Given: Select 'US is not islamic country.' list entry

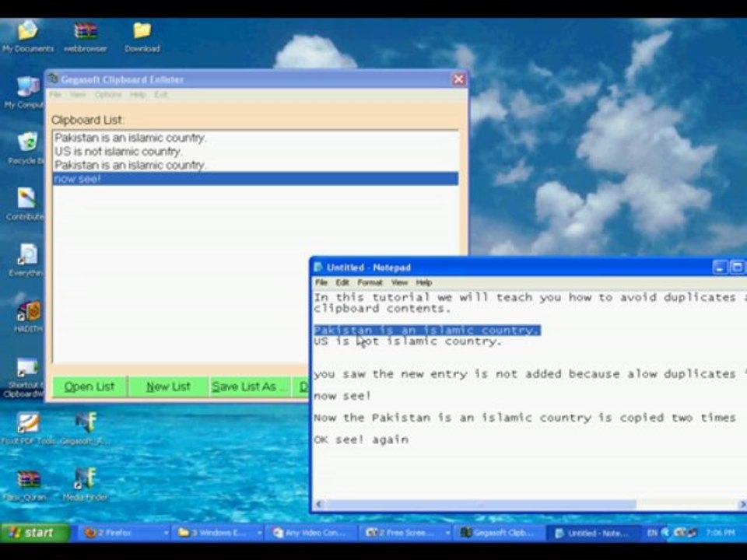Looking at the screenshot, I should [x=255, y=152].
